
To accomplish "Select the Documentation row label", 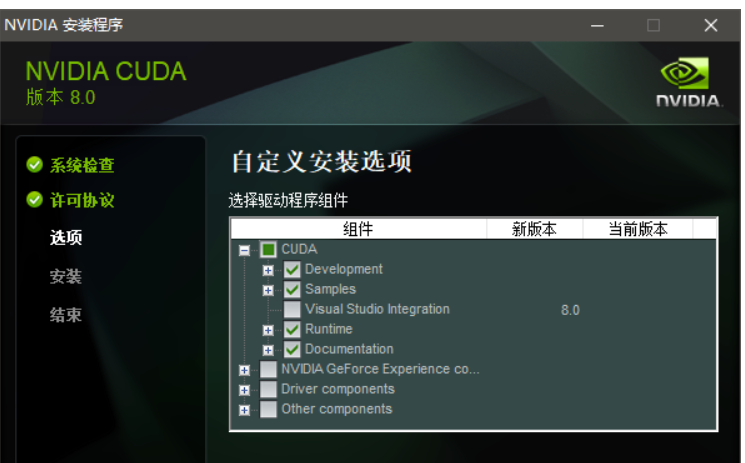I will click(349, 349).
